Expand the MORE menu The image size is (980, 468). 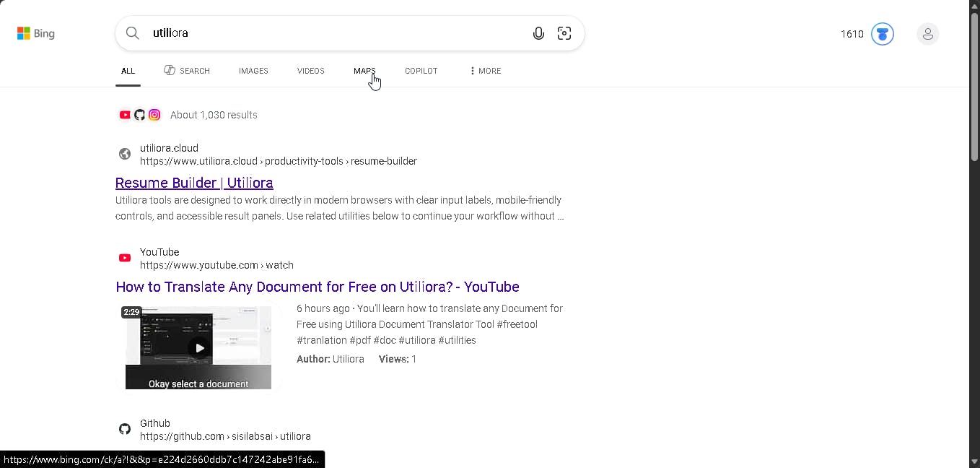click(x=485, y=71)
